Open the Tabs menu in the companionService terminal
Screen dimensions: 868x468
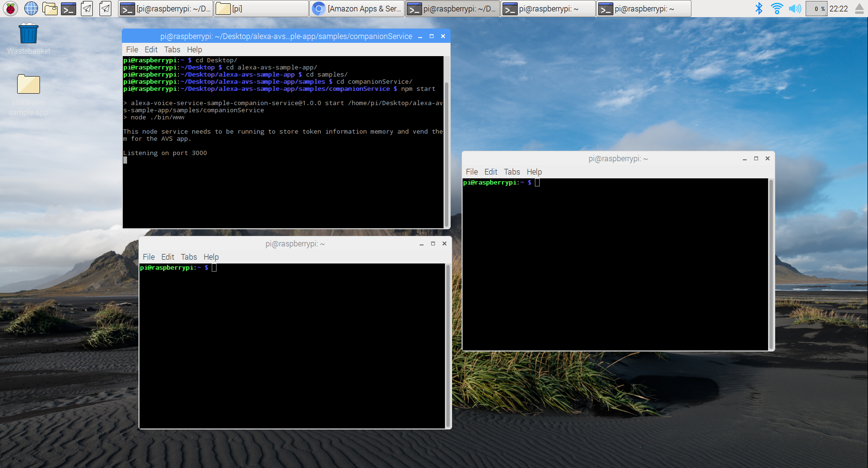tap(172, 49)
